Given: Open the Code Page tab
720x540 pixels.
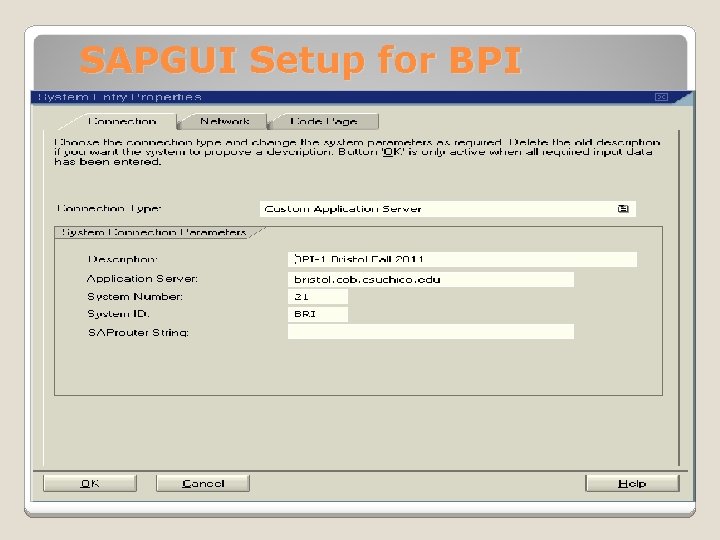Looking at the screenshot, I should [x=324, y=121].
